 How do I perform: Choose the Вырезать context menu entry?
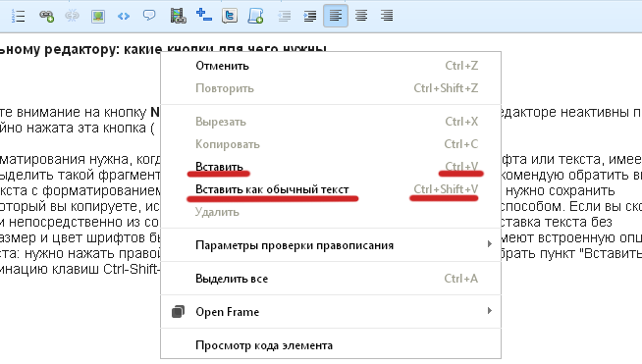pos(331,122)
